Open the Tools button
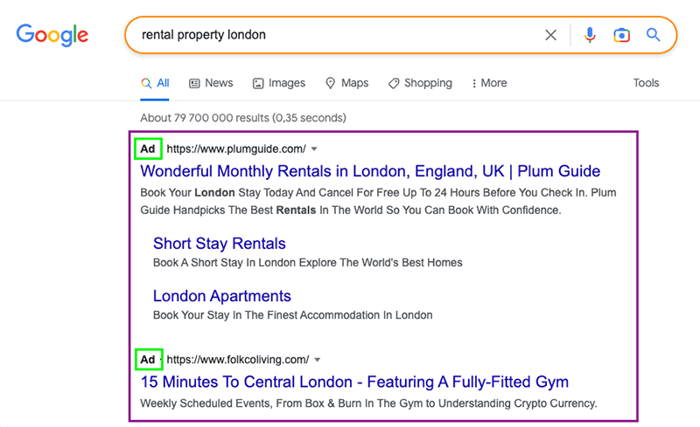This screenshot has height=427, width=700. click(x=646, y=83)
